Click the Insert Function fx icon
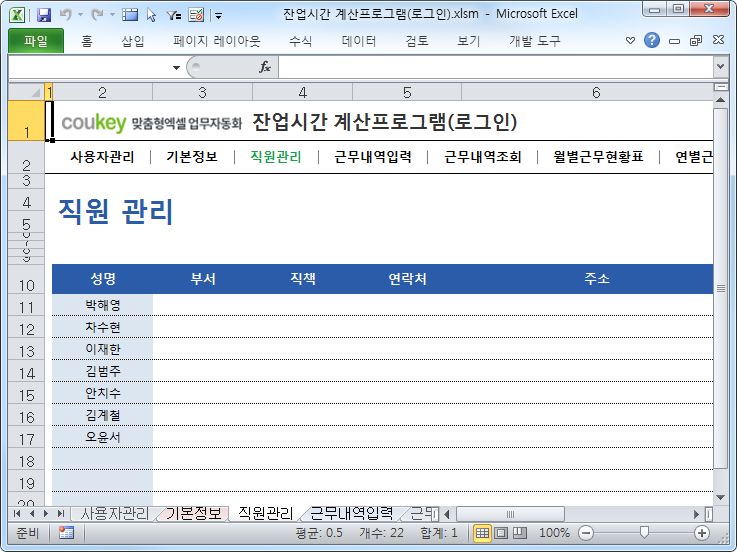 tap(265, 67)
